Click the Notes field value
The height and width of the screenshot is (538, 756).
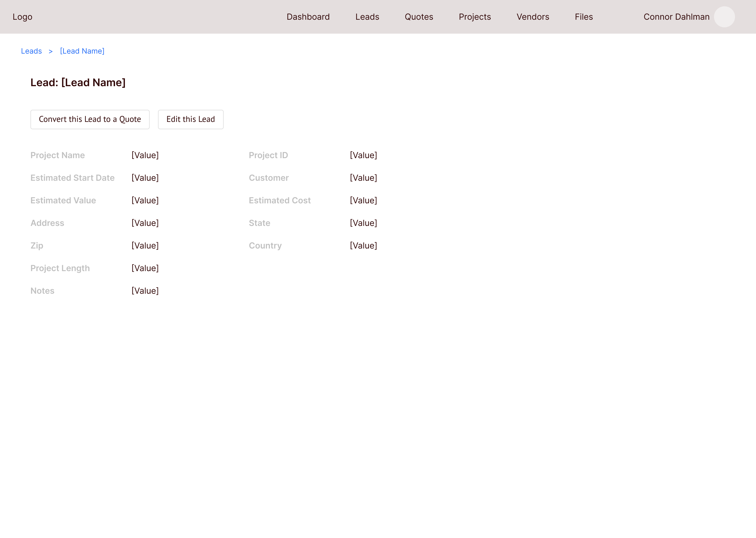coord(145,291)
